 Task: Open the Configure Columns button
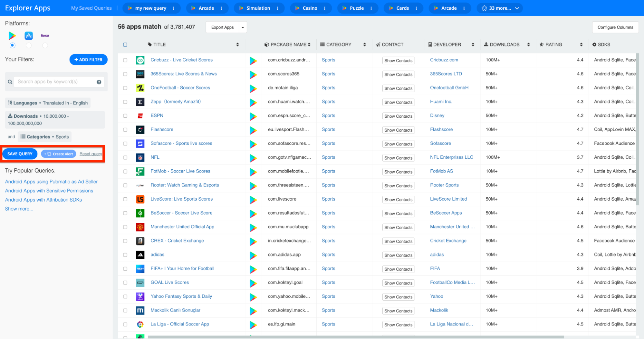[615, 27]
